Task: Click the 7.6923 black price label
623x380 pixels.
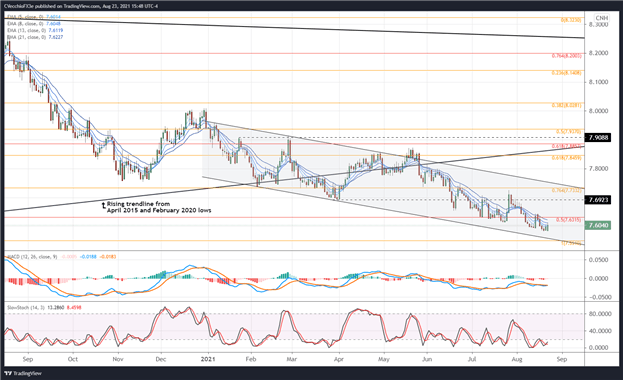Action: pyautogui.click(x=598, y=200)
